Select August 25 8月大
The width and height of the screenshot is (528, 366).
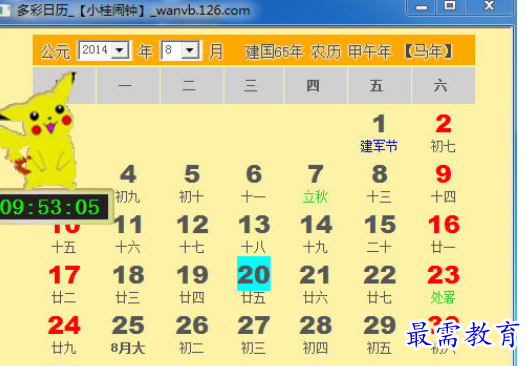128,335
